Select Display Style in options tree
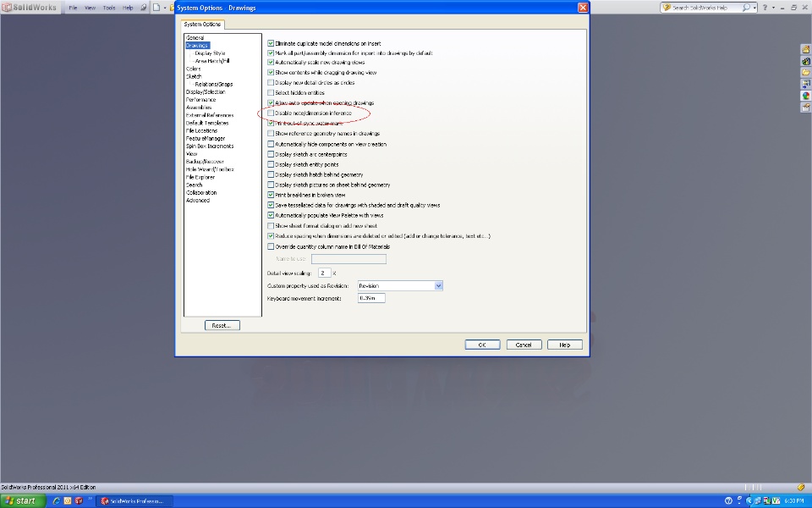This screenshot has height=508, width=812. coord(210,52)
